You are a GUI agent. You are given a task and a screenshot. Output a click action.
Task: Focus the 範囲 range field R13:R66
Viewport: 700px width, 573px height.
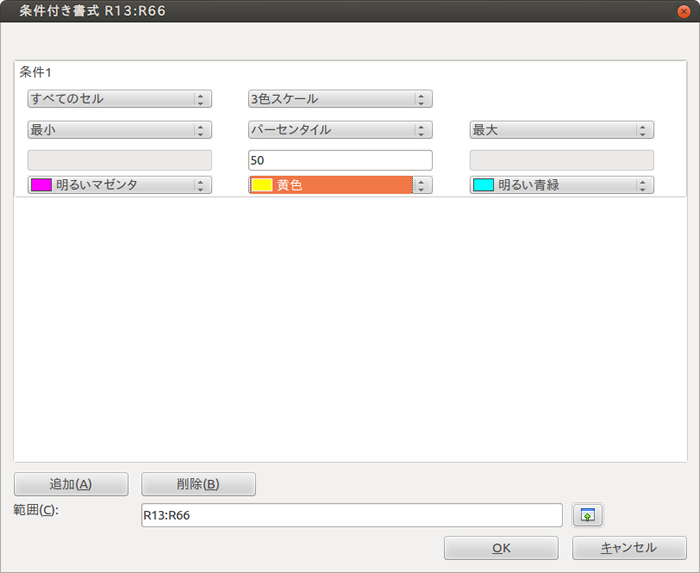[352, 515]
